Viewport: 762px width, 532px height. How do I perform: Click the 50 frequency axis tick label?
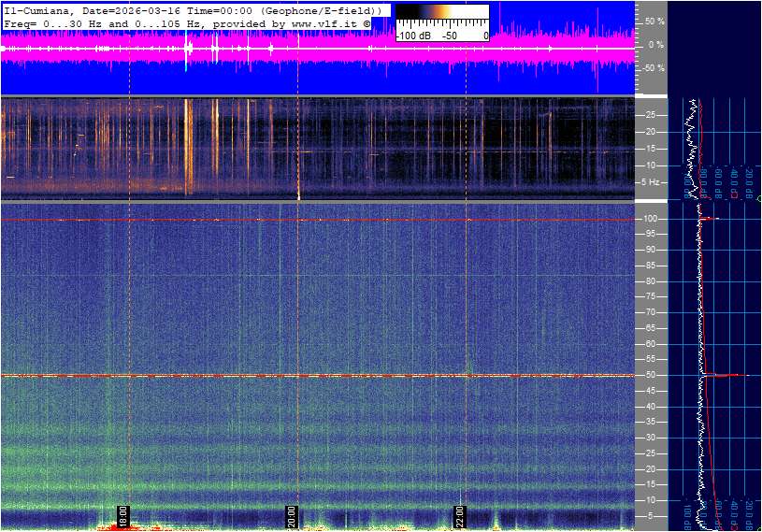pos(648,375)
